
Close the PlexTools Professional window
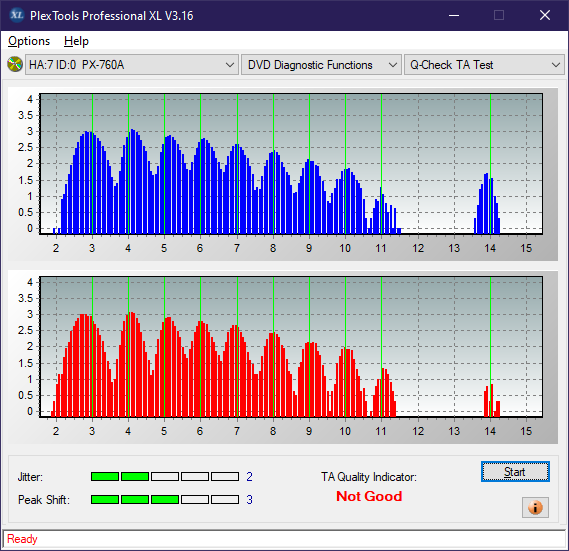(544, 15)
